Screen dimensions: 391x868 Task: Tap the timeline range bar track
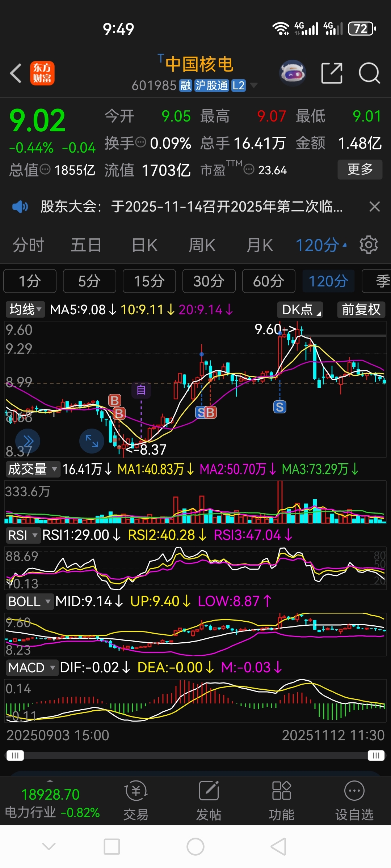(195, 755)
